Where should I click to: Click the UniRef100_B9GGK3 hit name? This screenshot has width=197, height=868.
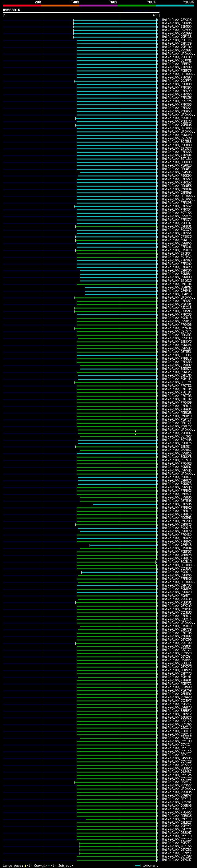tap(177, 592)
